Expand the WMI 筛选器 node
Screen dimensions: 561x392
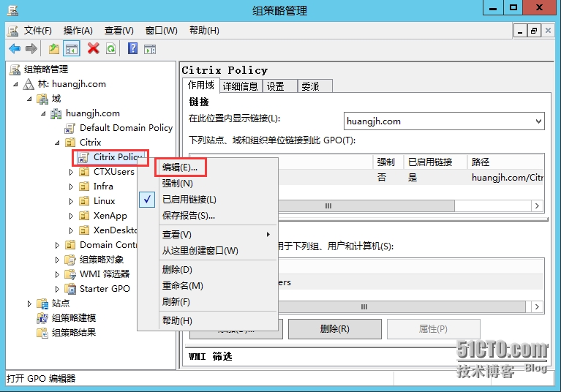(57, 275)
